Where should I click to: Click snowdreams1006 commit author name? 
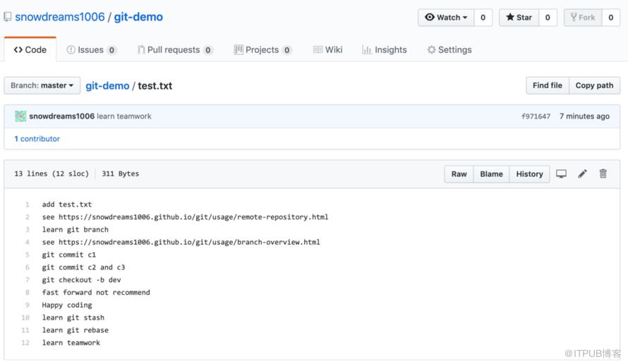click(61, 116)
